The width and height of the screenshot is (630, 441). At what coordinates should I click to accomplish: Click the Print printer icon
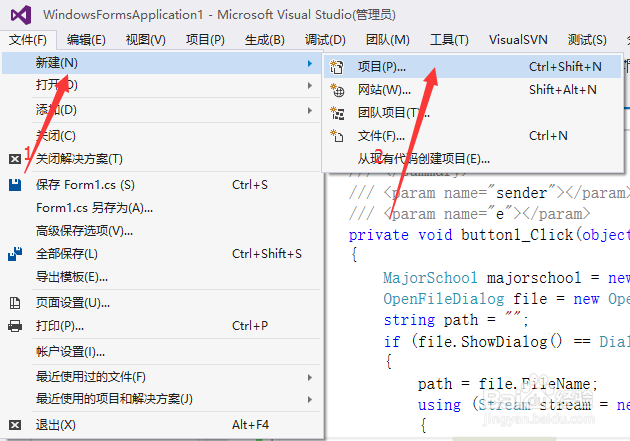[x=15, y=326]
